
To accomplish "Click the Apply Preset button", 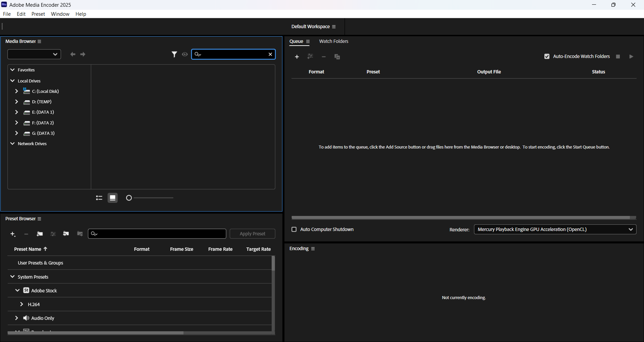I will click(x=252, y=233).
